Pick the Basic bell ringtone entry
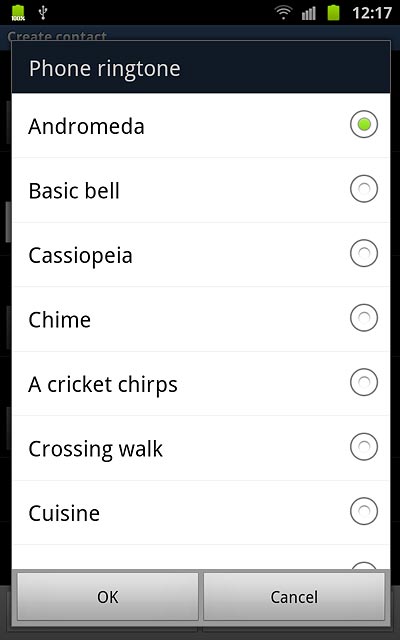 pyautogui.click(x=201, y=190)
